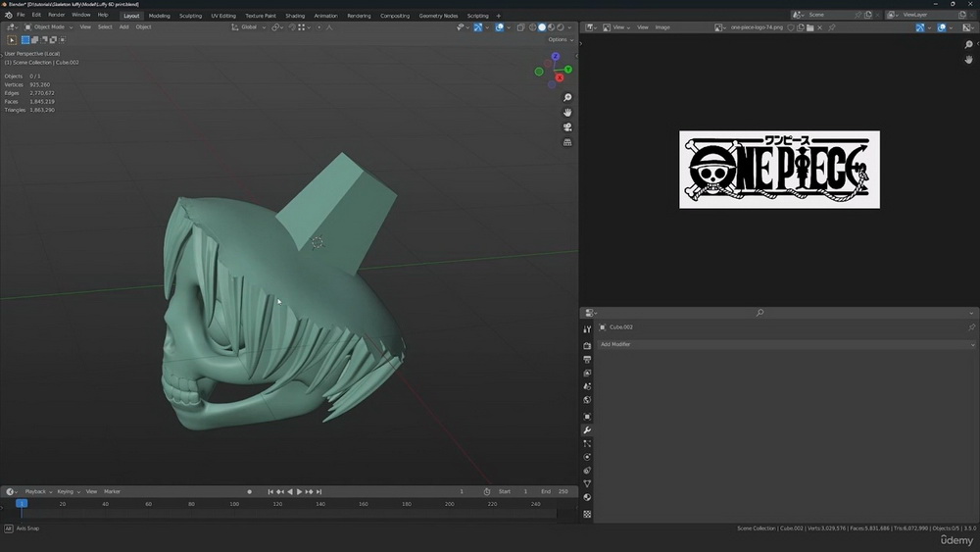This screenshot has height=552, width=980.
Task: Open the Particles properties tab
Action: pos(587,443)
